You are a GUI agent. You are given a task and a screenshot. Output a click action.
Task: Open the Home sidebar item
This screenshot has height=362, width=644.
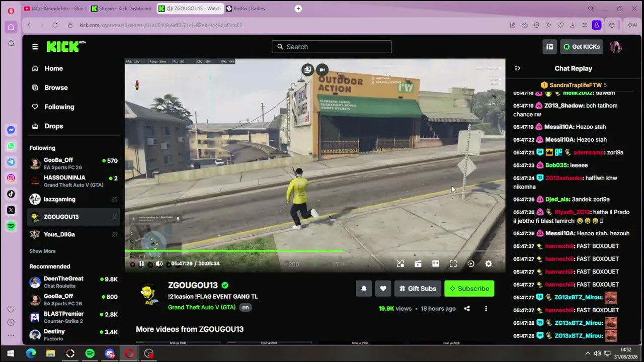point(73,68)
